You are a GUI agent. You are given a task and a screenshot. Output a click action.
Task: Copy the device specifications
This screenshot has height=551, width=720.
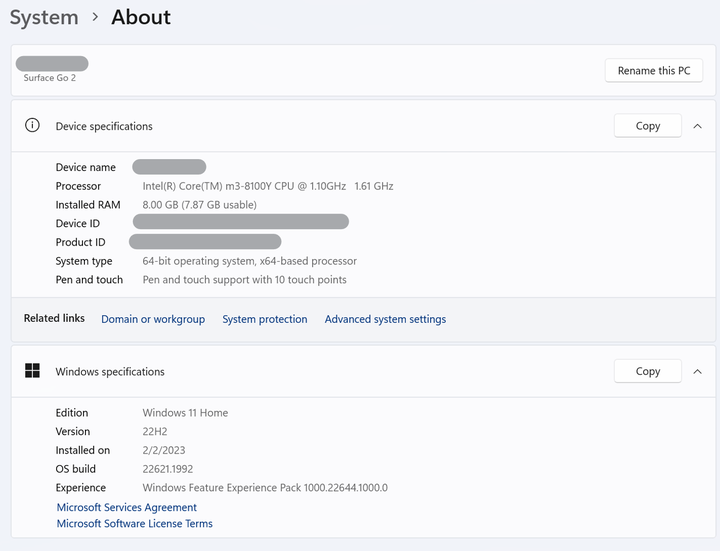pos(647,126)
